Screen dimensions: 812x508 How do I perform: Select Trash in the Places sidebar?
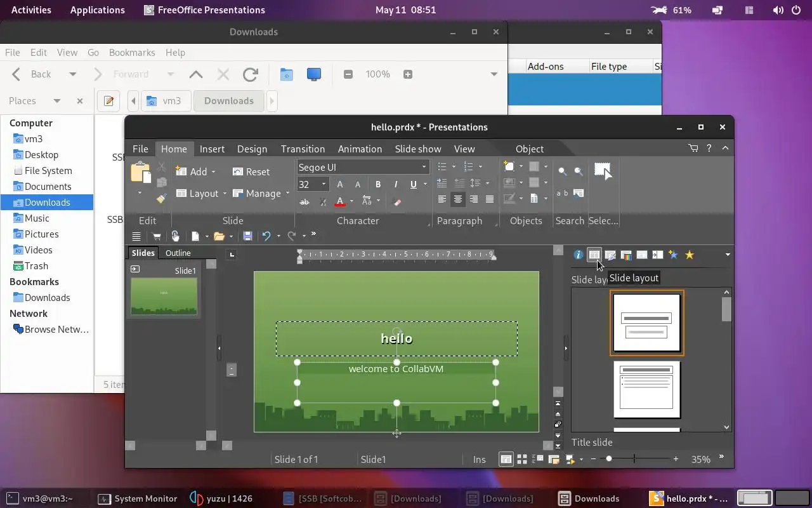(36, 265)
